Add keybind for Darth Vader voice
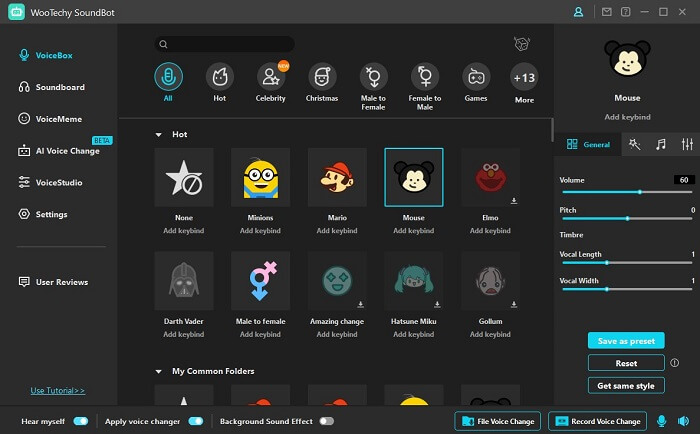 (x=183, y=334)
